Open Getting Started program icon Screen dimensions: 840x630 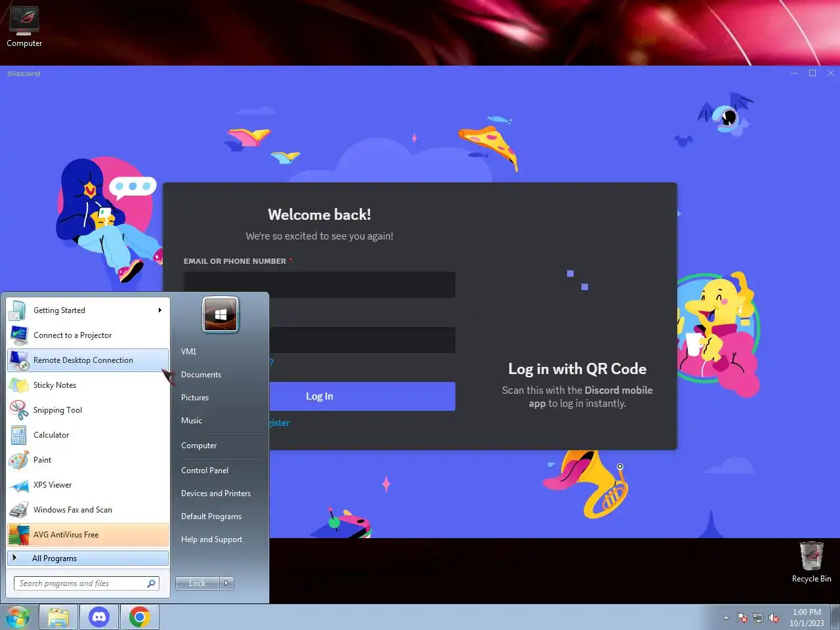18,310
